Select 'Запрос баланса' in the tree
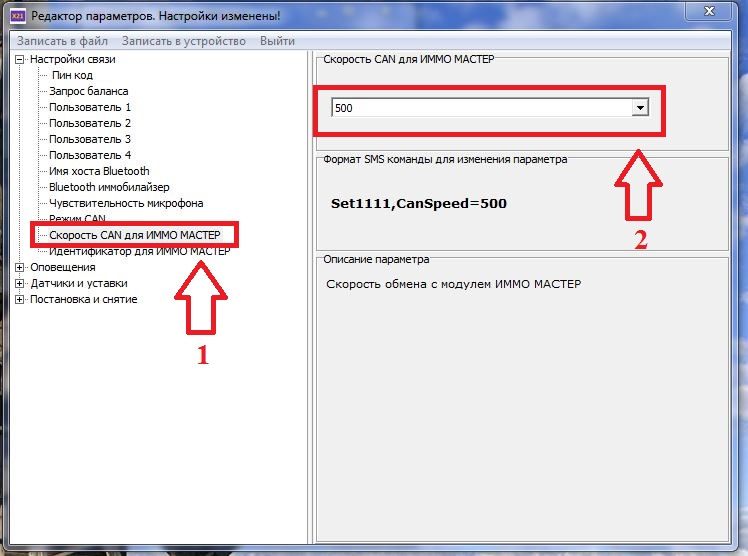The height and width of the screenshot is (556, 748). pyautogui.click(x=89, y=91)
